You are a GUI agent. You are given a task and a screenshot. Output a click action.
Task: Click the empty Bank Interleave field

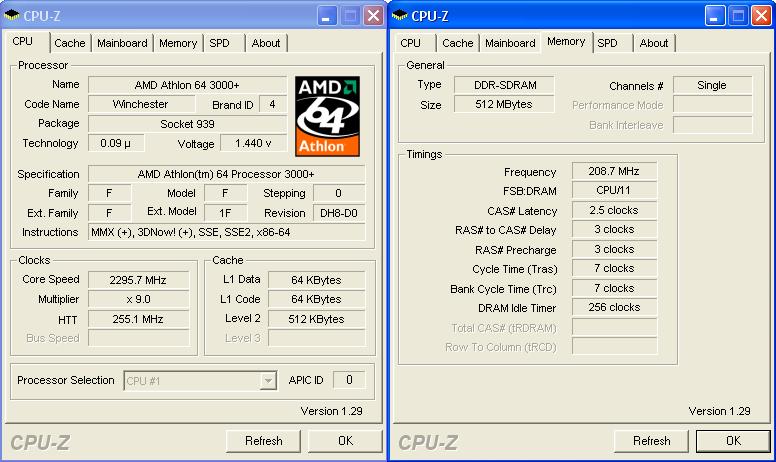pyautogui.click(x=713, y=125)
